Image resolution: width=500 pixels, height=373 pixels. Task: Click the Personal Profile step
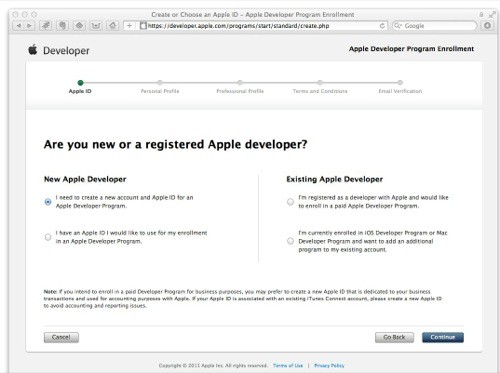click(x=160, y=87)
